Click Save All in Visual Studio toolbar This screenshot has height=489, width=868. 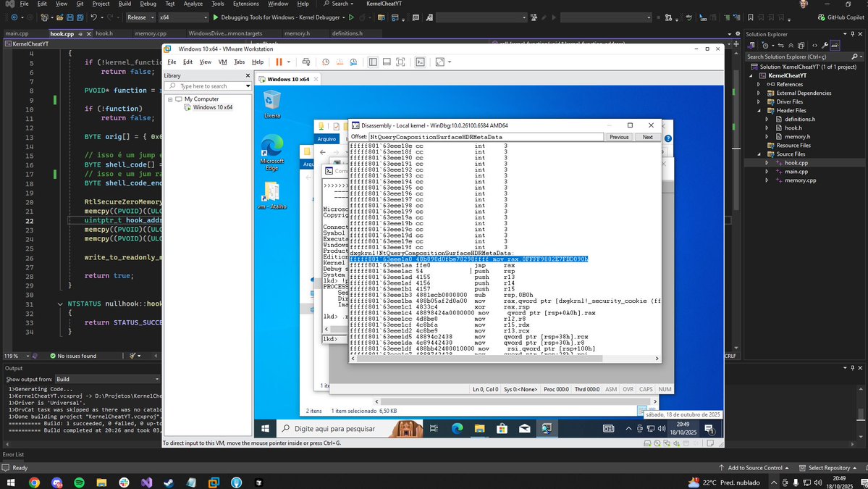click(80, 17)
